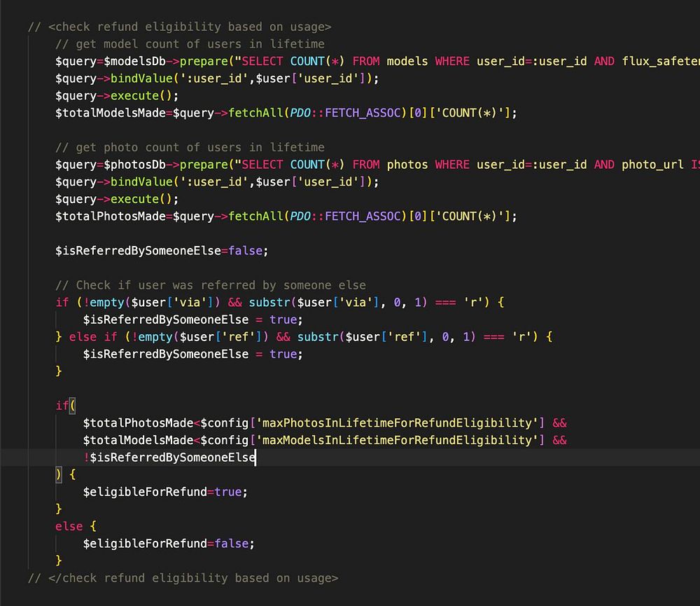This screenshot has height=606, width=700.
Task: Click '$totalPhotosMade' in the eligibility if-condition
Action: pos(138,422)
